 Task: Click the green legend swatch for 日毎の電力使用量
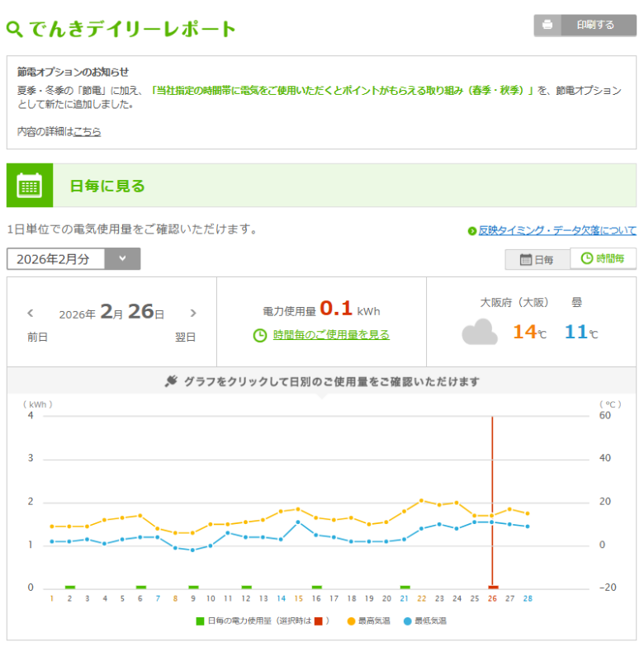(200, 621)
